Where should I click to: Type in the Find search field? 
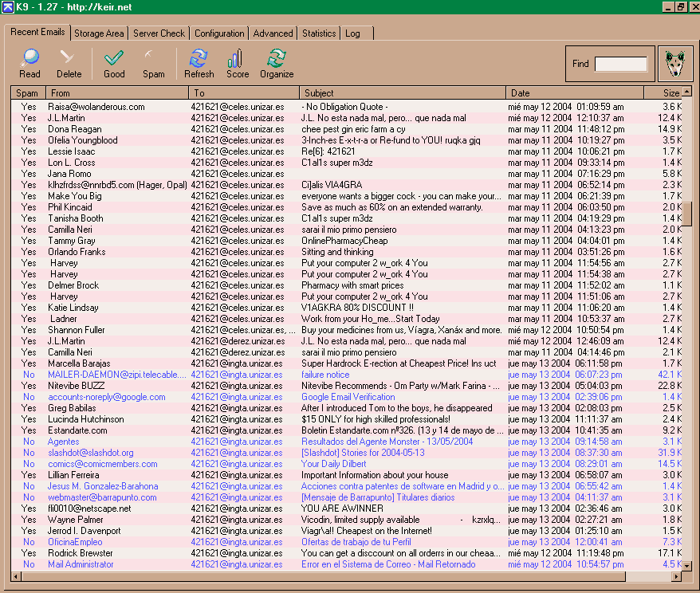[621, 65]
